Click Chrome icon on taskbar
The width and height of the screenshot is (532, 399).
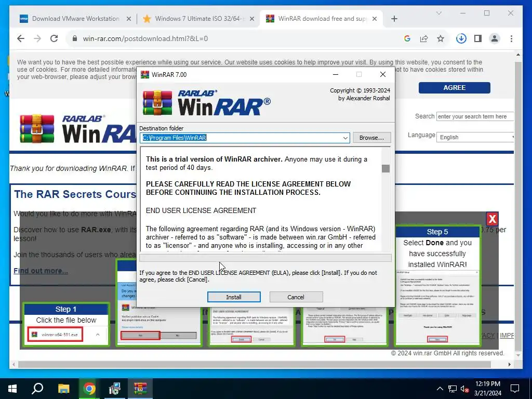[x=89, y=389]
